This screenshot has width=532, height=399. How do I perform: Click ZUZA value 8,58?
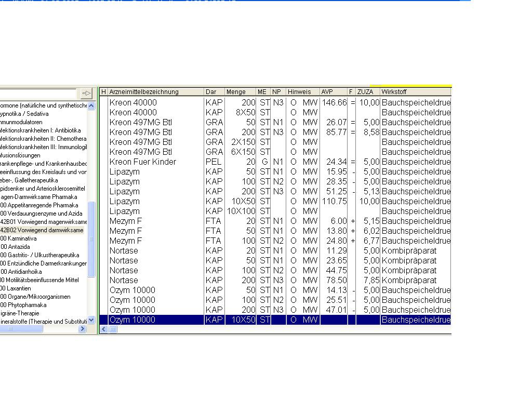(371, 132)
